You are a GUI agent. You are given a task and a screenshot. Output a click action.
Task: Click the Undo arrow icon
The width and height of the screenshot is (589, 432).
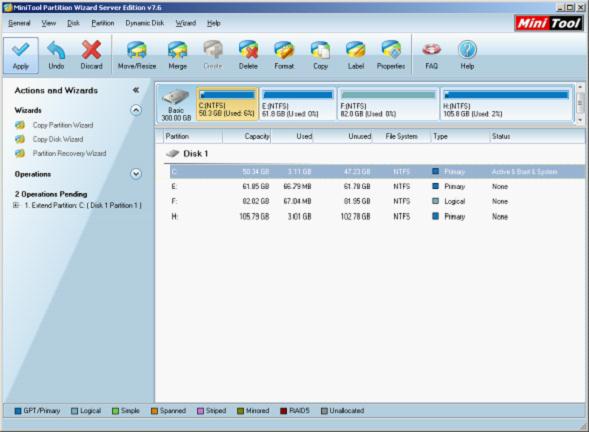click(x=56, y=50)
